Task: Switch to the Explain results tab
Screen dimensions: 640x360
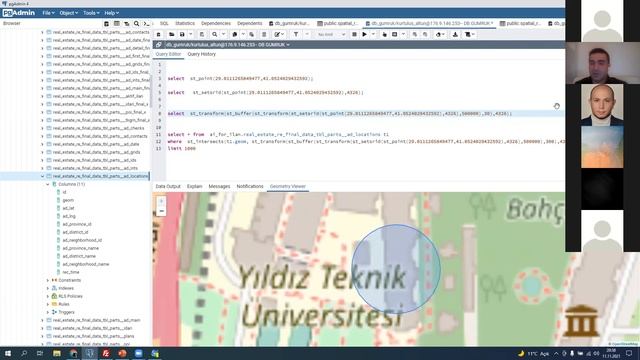Action: (194, 187)
